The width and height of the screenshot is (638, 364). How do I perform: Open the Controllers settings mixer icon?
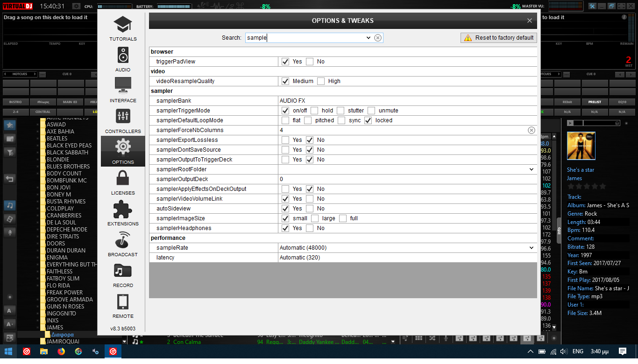click(x=123, y=117)
